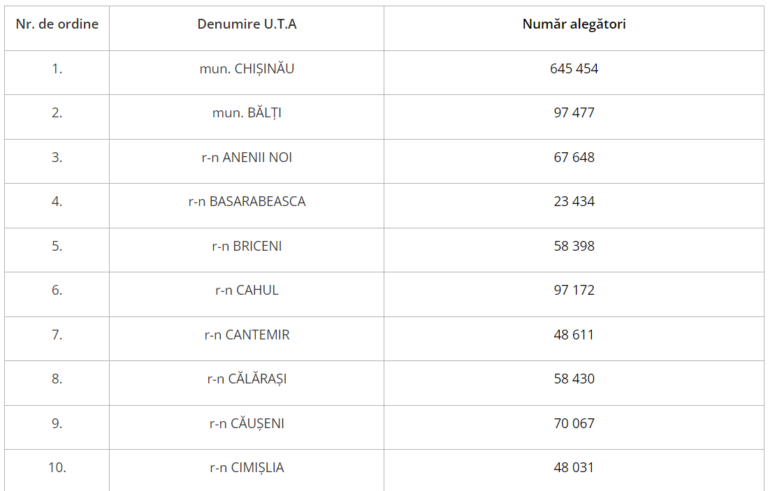Select the 'mun. BĂLȚI' row name
This screenshot has height=491, width=768.
point(247,113)
